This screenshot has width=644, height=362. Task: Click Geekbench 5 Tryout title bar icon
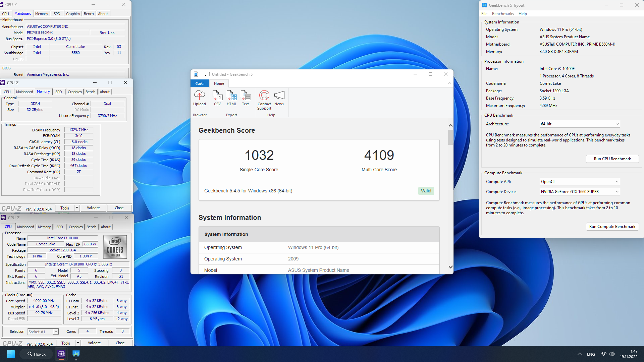click(484, 5)
